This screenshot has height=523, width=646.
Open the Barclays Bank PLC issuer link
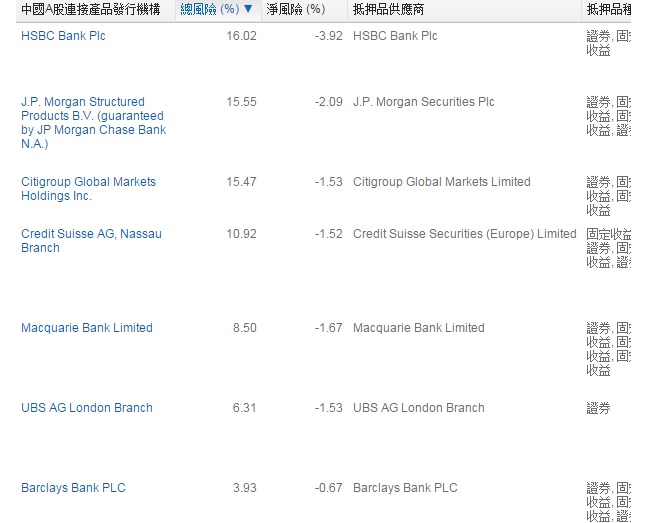(73, 488)
